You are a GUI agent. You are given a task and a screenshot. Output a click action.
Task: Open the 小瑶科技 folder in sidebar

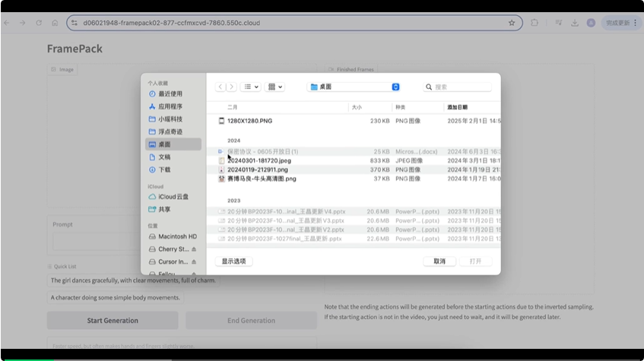(173, 119)
